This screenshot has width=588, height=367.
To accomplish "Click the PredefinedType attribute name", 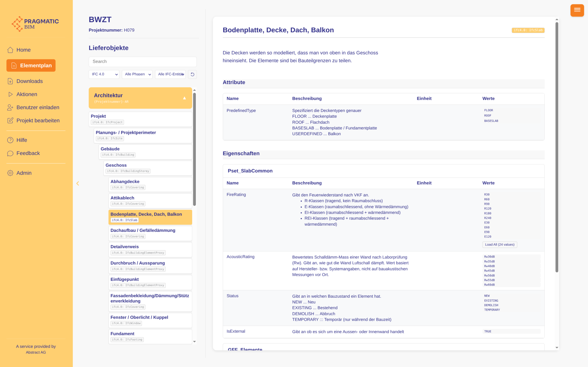I will click(x=241, y=110).
